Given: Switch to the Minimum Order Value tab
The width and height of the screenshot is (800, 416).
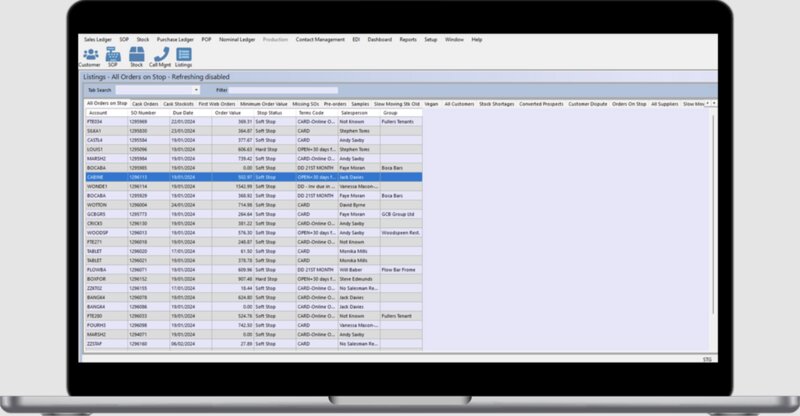Looking at the screenshot, I should click(x=264, y=104).
